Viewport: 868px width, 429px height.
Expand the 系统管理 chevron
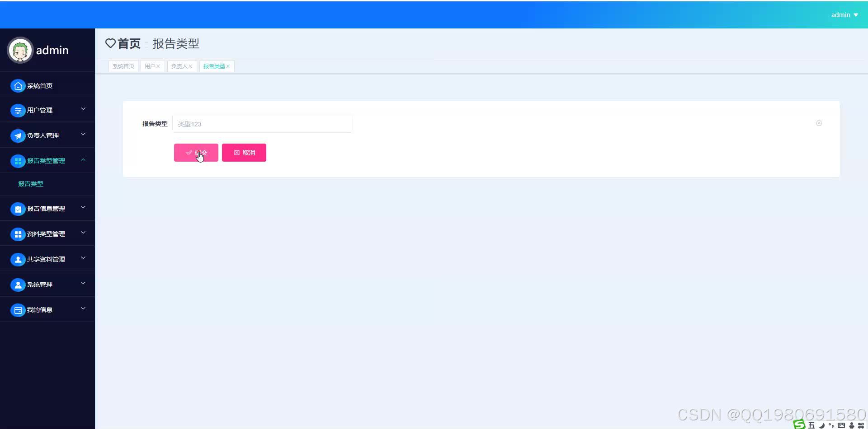pyautogui.click(x=83, y=283)
